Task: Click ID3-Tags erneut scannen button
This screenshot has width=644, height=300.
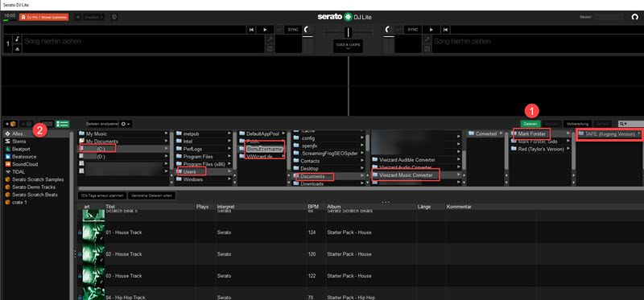Action: [102, 195]
